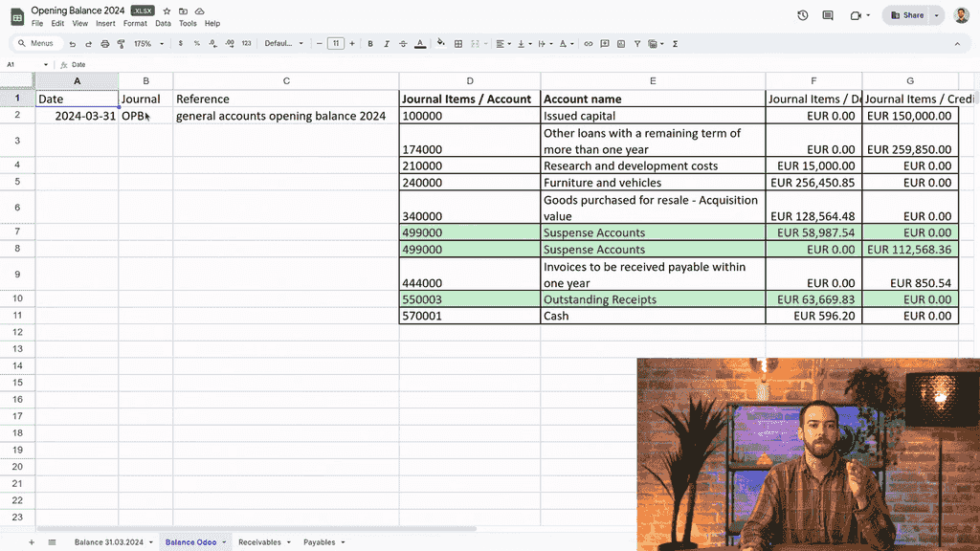Open the comments panel icon

pos(828,15)
